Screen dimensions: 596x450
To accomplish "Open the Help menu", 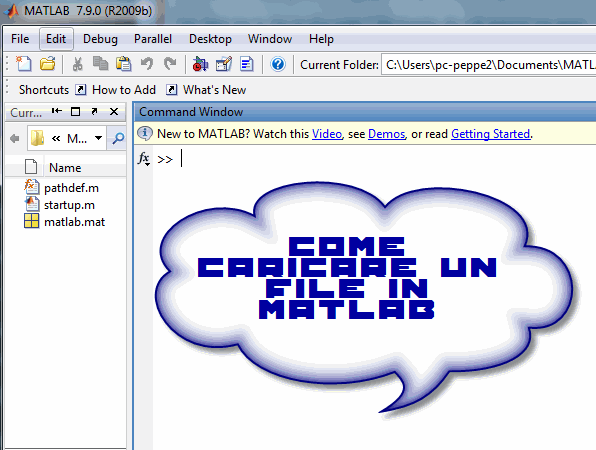I will [321, 39].
